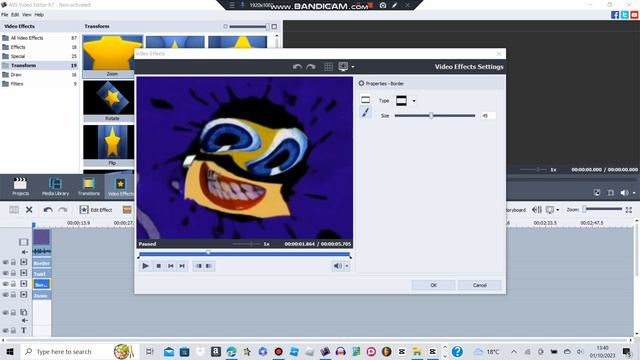640x360 pixels.
Task: Open the volume dropdown arrow in effect preview
Action: (x=347, y=266)
